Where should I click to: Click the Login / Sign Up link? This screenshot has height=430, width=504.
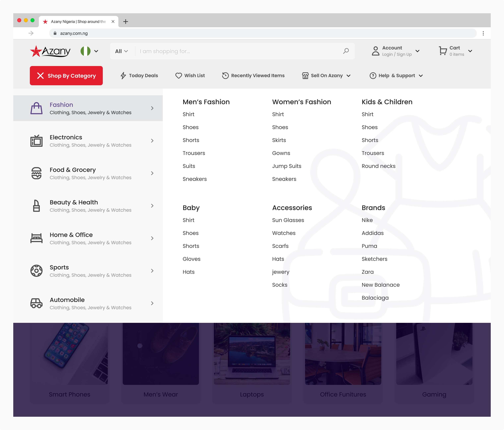[397, 55]
